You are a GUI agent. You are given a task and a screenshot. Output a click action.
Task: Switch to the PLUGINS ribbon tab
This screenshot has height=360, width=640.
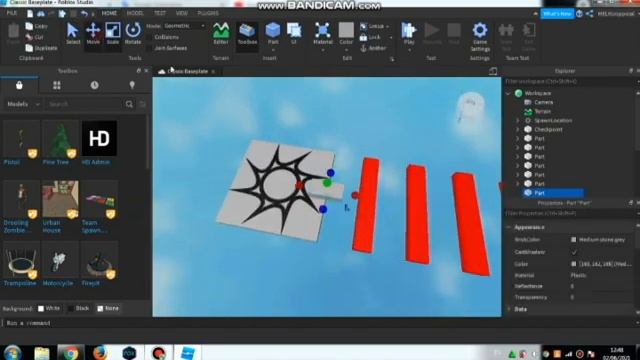(x=208, y=13)
